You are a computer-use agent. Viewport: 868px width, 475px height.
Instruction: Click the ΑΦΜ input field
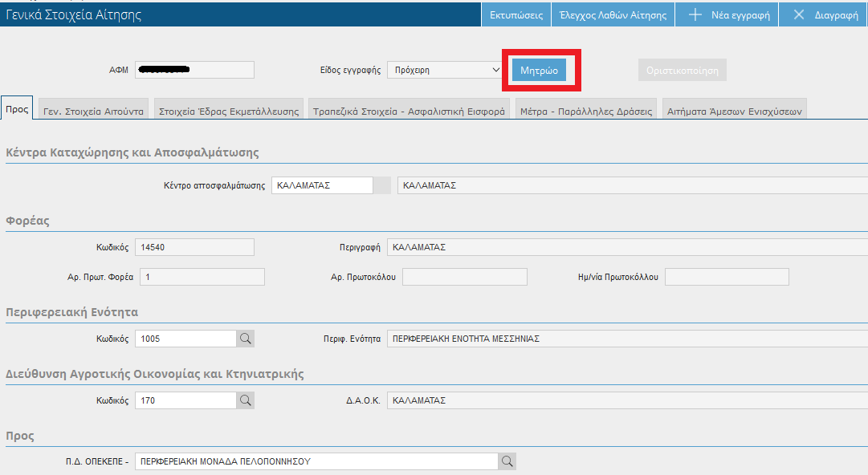click(x=194, y=70)
